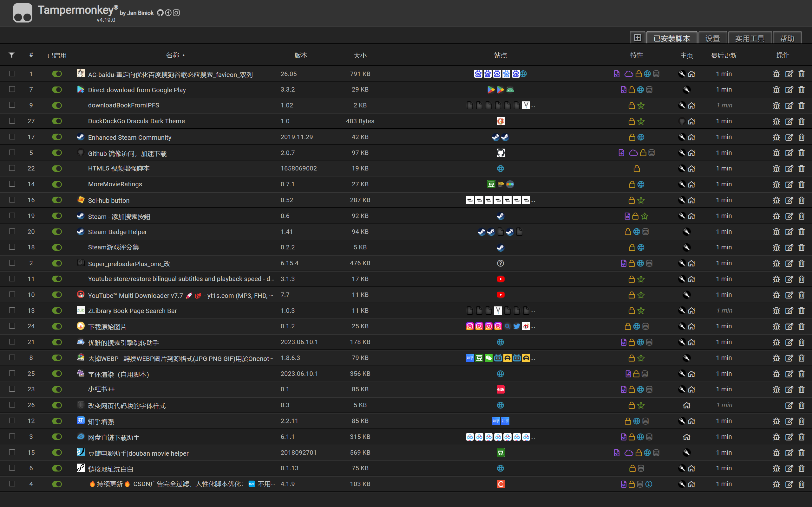The image size is (812, 507).
Task: Open the 实用工具 tab
Action: (749, 39)
